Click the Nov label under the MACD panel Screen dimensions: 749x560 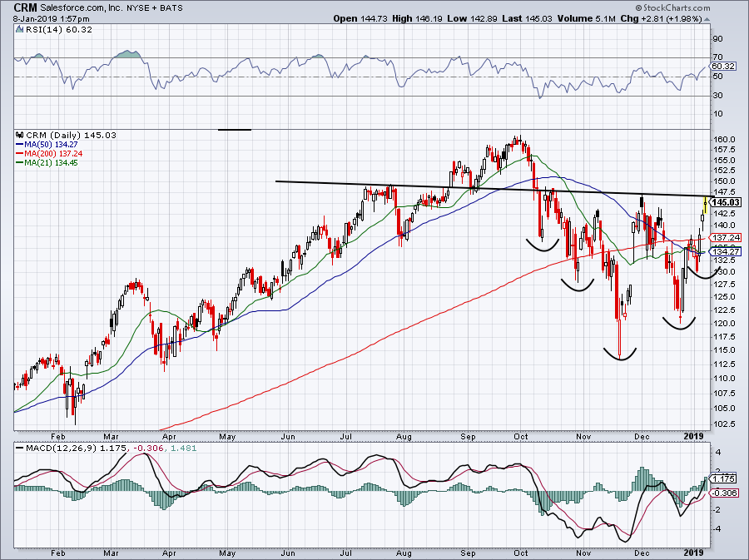583,553
